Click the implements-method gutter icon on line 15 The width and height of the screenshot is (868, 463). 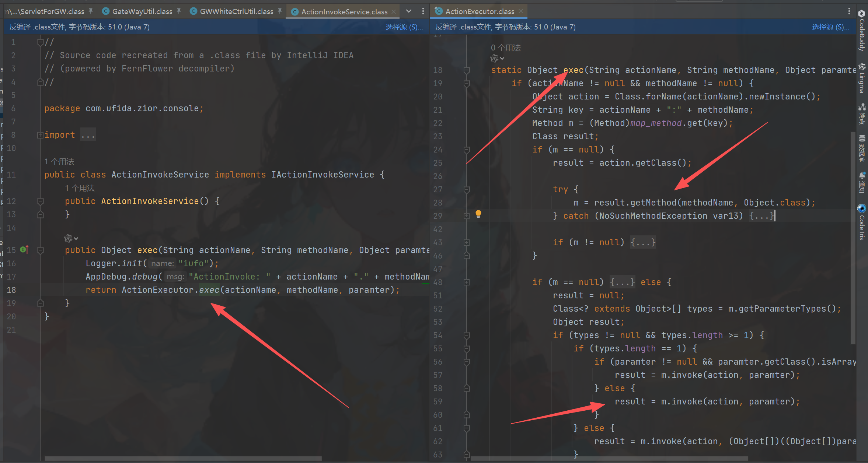[x=24, y=250]
